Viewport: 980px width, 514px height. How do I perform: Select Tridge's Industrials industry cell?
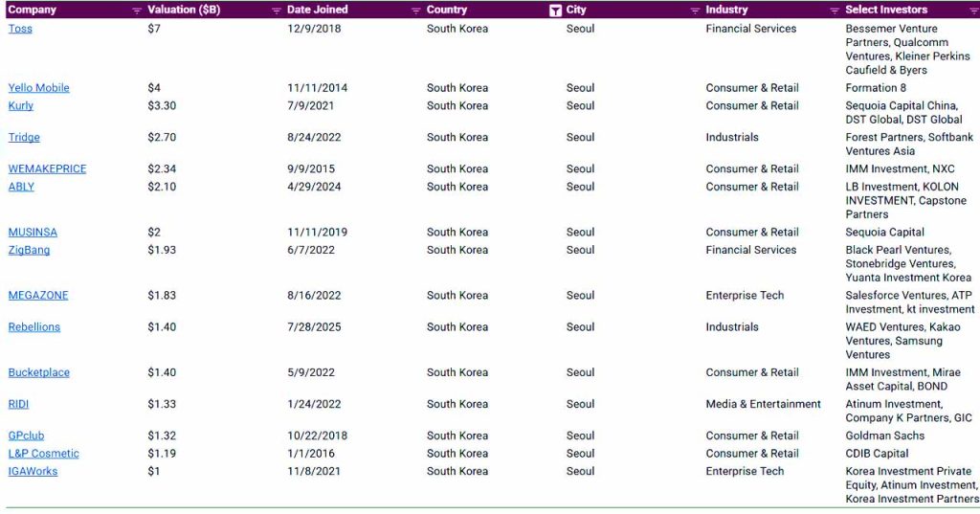pos(732,138)
